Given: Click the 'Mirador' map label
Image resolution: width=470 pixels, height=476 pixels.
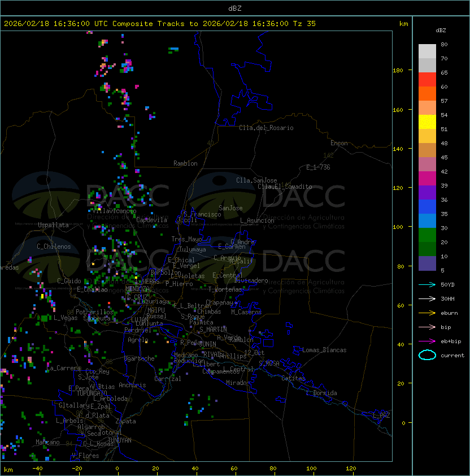Looking at the screenshot, I should point(238,383).
